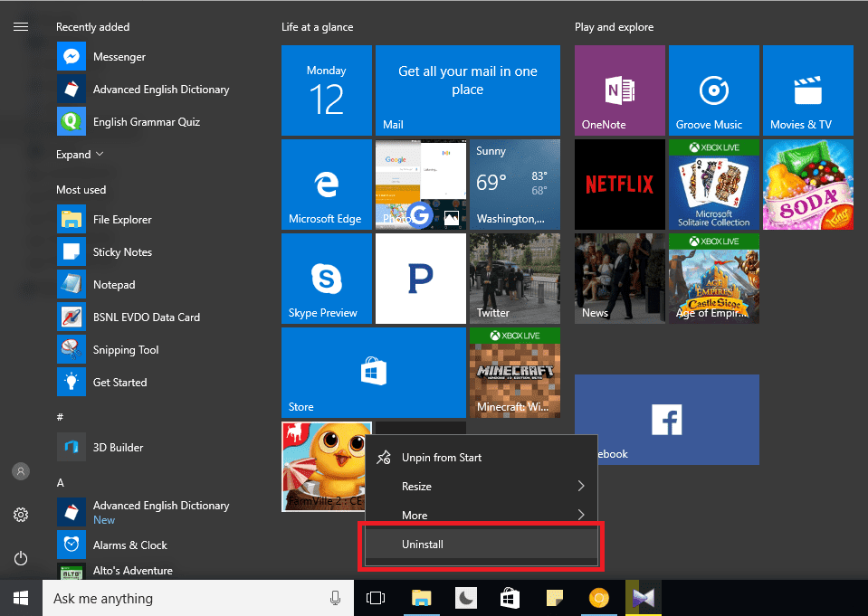868x616 pixels.
Task: Open the FarmVille 2 tile
Action: tap(324, 467)
